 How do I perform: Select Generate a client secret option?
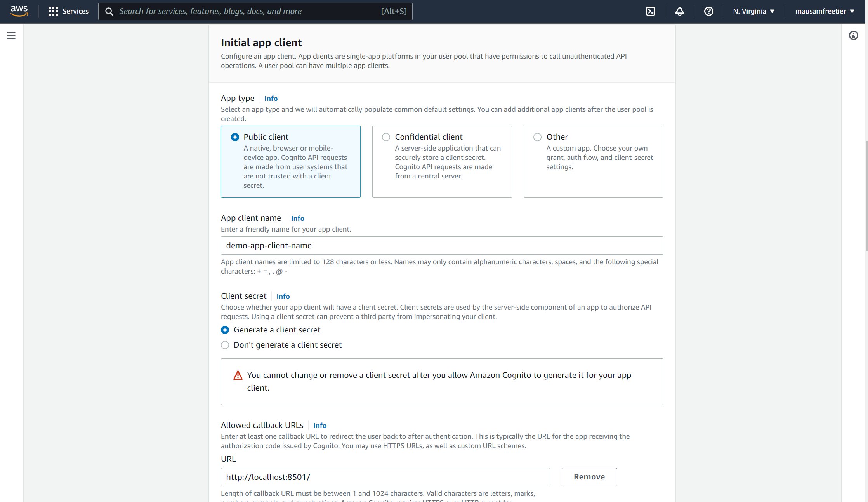coord(225,330)
